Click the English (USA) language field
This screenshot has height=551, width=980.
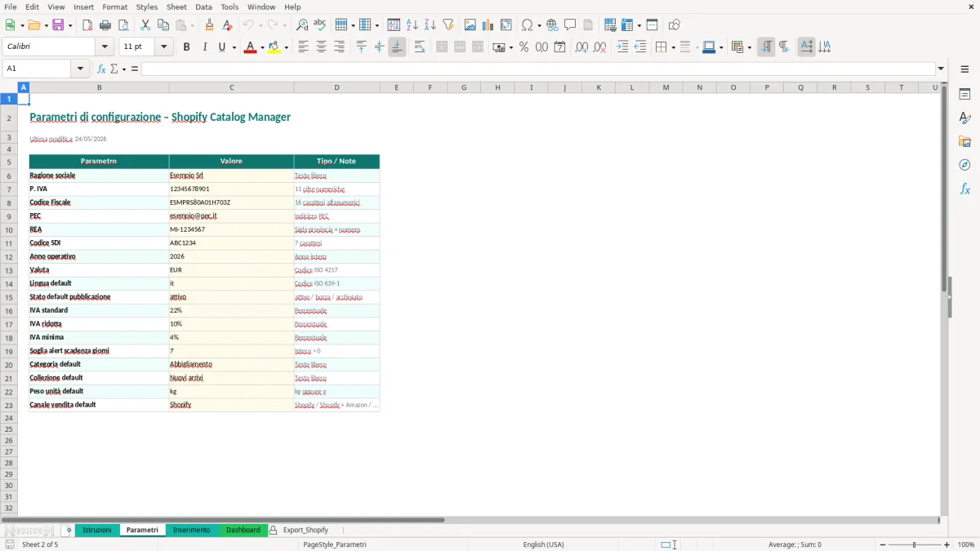coord(543,544)
